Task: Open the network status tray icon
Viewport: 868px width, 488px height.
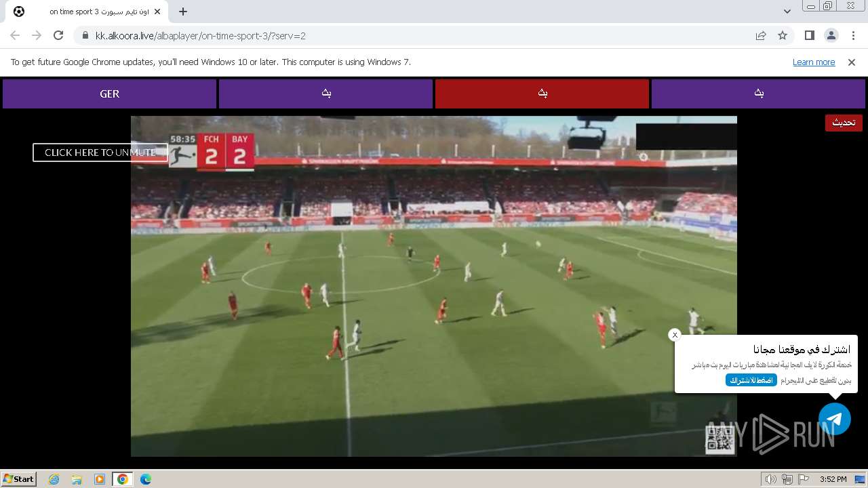Action: (787, 479)
